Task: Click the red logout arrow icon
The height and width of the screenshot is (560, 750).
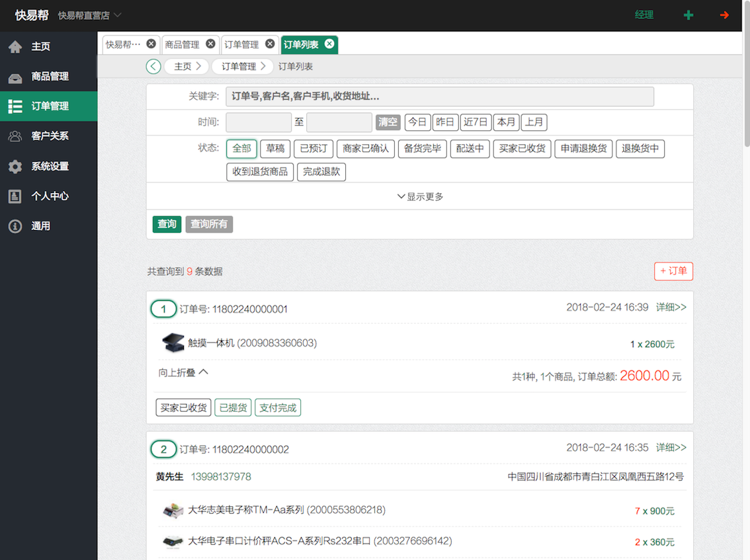Action: tap(724, 15)
